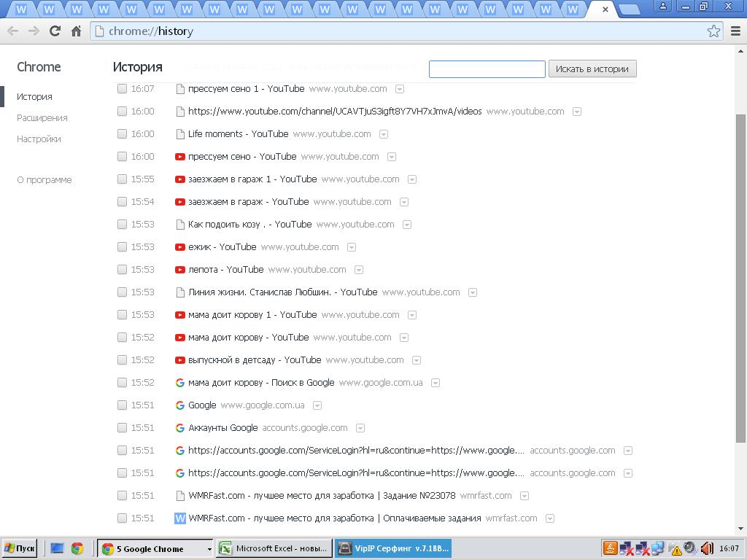Click YouTube icon for выпускной в детсаду entry
This screenshot has height=560, width=747.
pos(180,360)
